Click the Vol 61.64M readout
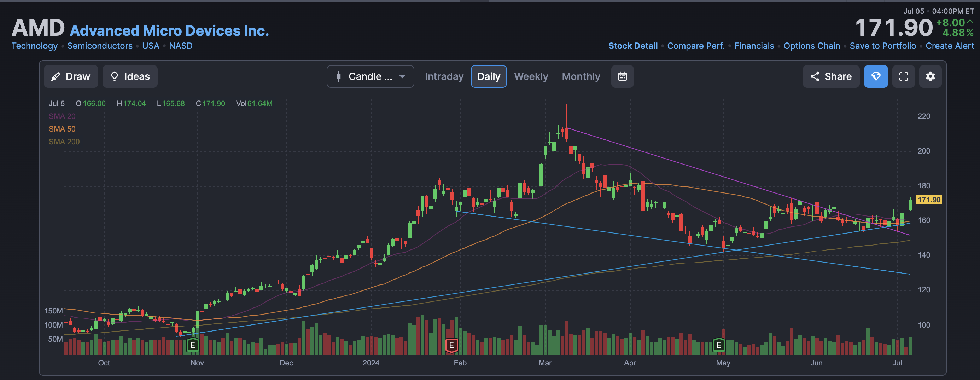Image resolution: width=980 pixels, height=380 pixels. pos(254,104)
